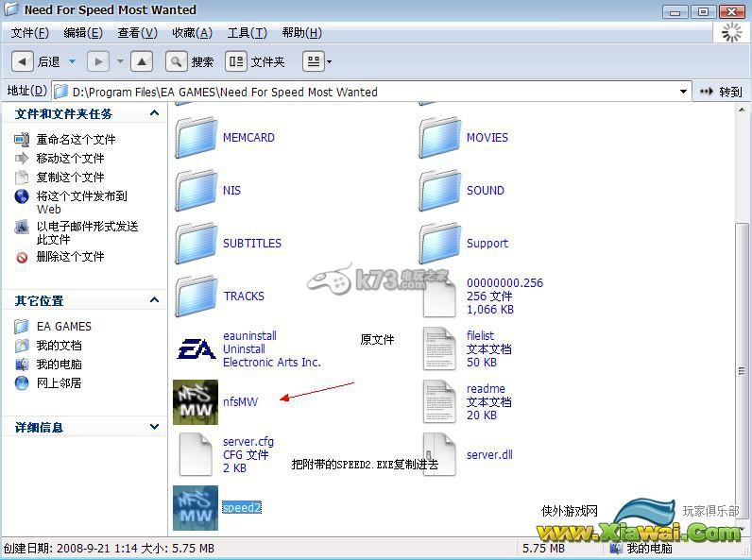The image size is (752, 560).
Task: Click the nfsMW file name label
Action: tap(240, 401)
